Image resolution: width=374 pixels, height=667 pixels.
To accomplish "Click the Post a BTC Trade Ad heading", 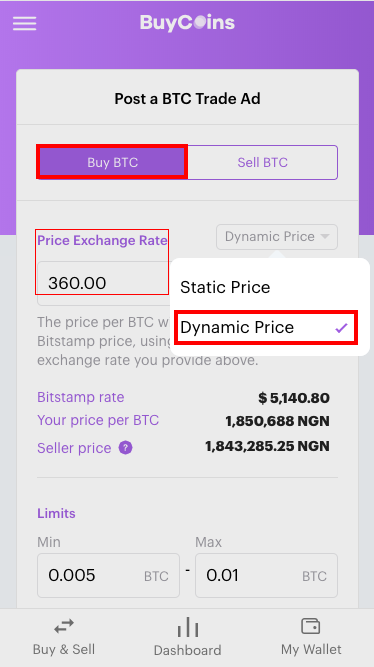I will click(187, 99).
